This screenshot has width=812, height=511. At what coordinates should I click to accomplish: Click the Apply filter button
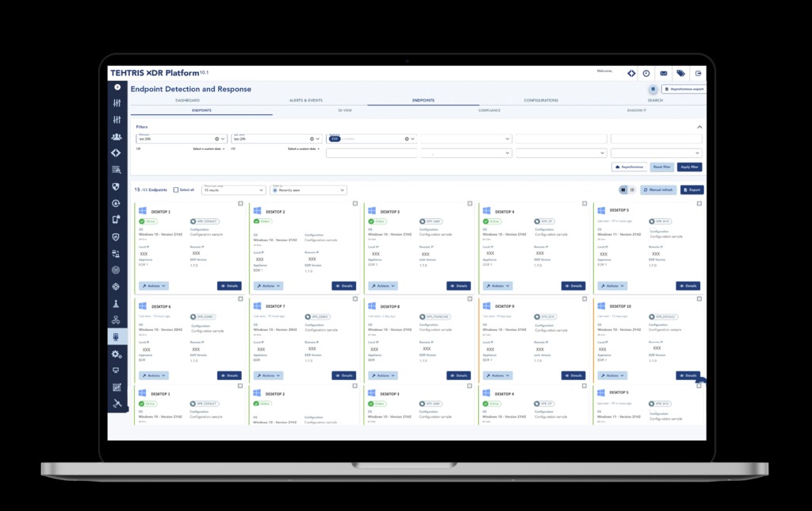tap(689, 167)
